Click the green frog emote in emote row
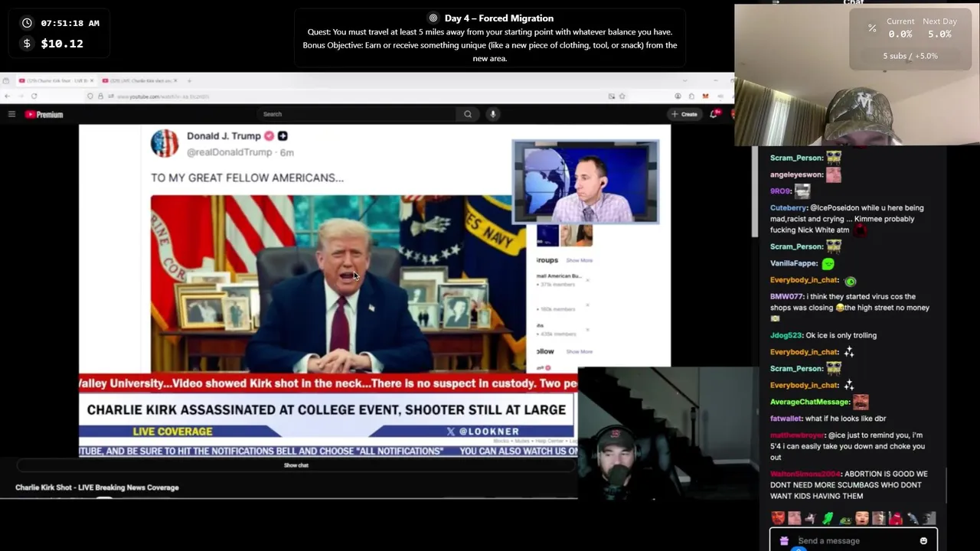980x551 pixels. click(828, 518)
